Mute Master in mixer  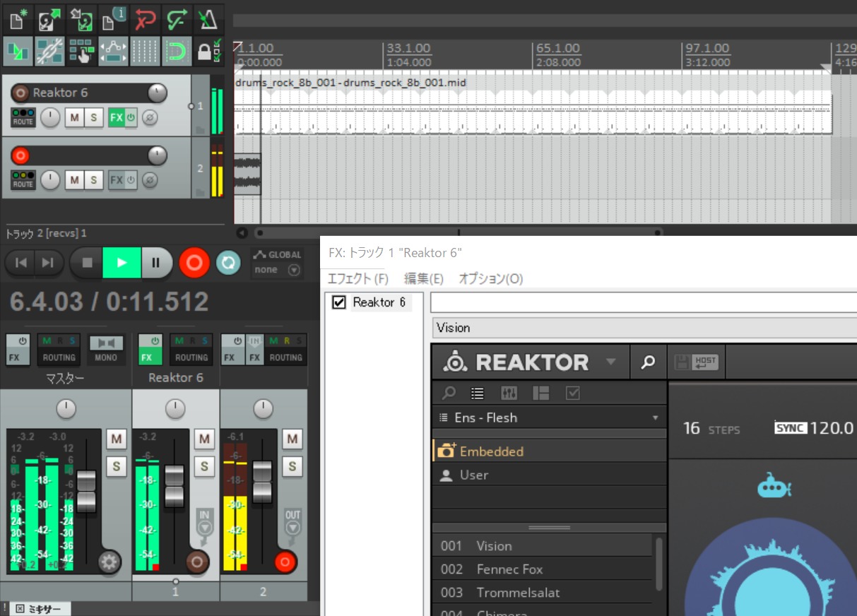116,439
